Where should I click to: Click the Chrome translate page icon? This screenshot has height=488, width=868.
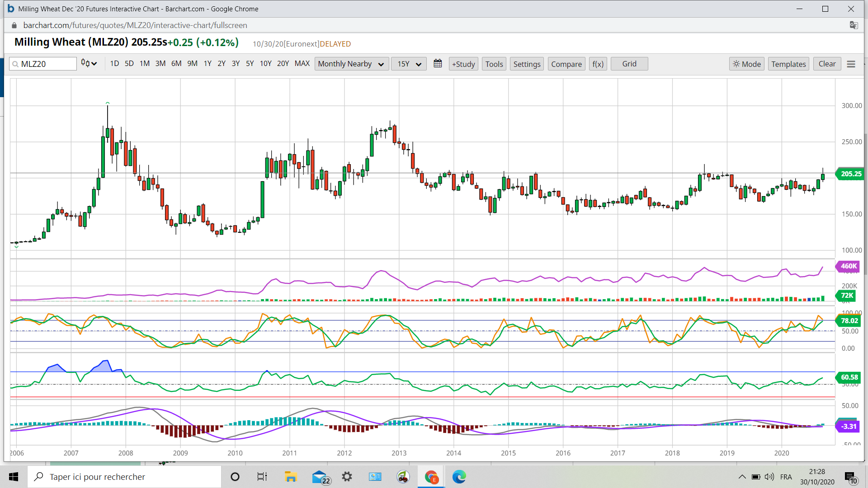click(854, 25)
